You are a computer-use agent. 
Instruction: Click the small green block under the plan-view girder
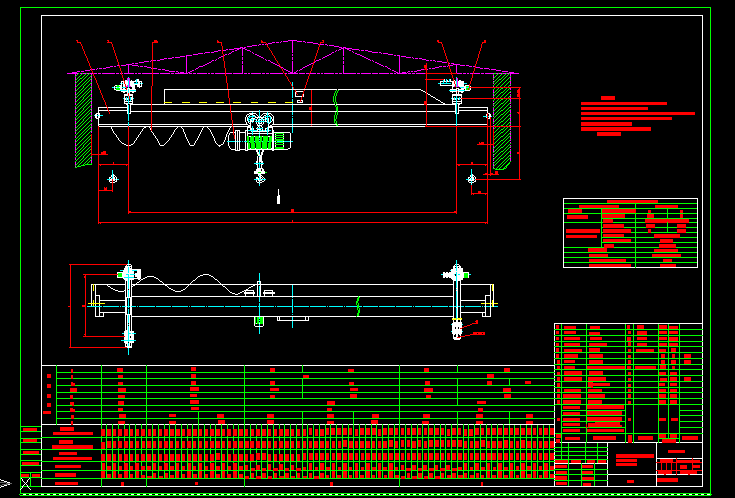259,321
